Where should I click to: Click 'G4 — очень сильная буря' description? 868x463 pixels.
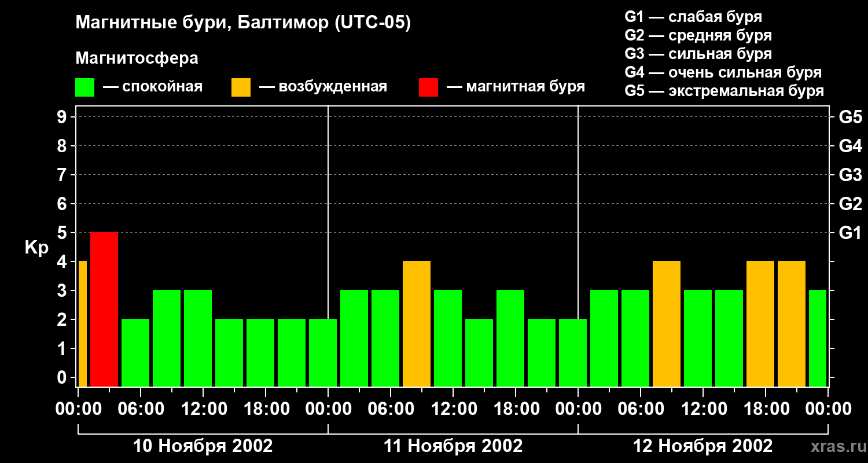point(723,72)
